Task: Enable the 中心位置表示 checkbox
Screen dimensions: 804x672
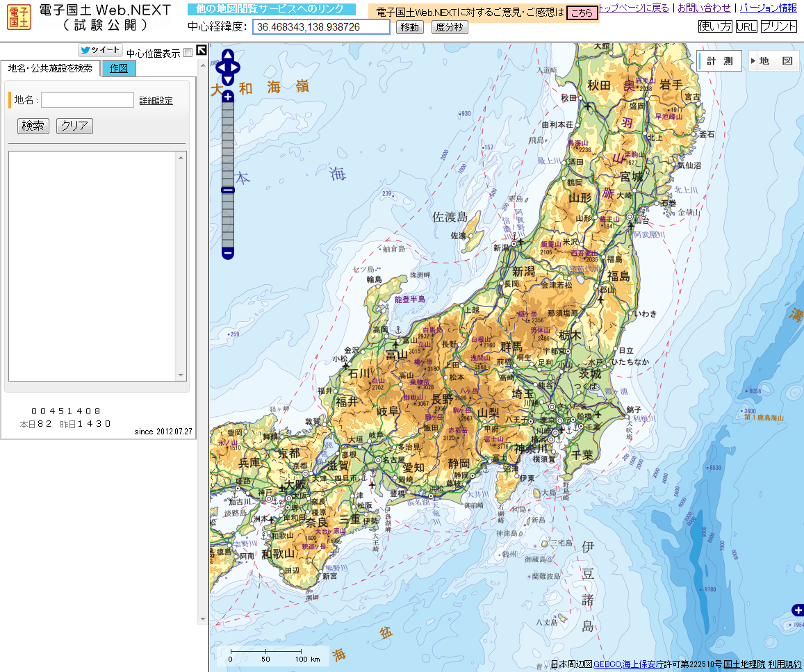Action: click(x=186, y=51)
